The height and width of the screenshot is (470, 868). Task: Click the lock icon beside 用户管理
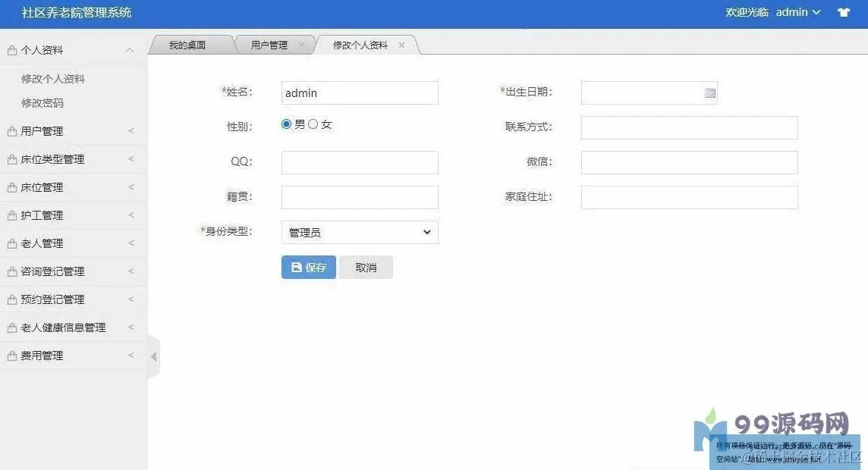pos(11,131)
